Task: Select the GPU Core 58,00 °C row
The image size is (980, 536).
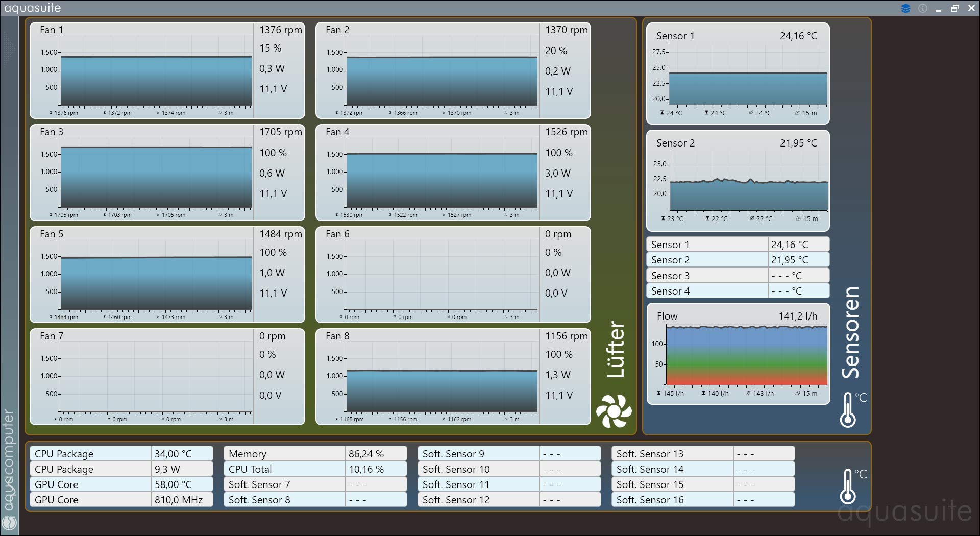Action: pos(121,484)
